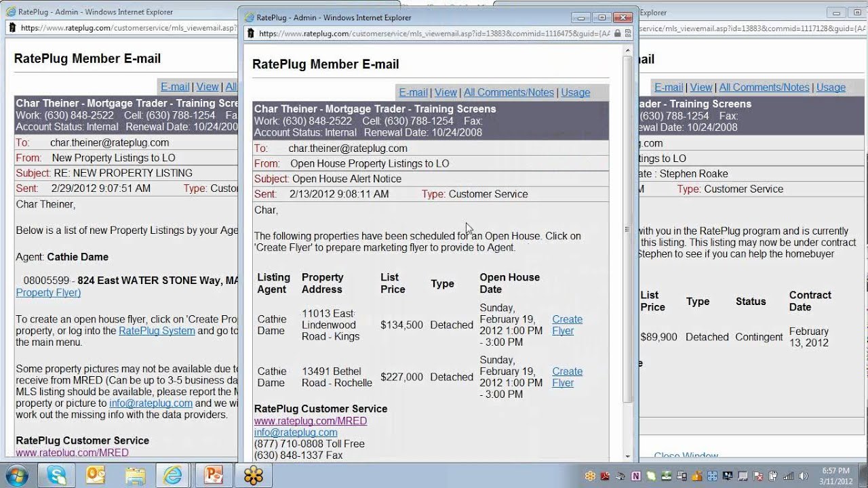Click compatibility view icon in front address bar
Screen dimensions: 868x488
coord(628,33)
